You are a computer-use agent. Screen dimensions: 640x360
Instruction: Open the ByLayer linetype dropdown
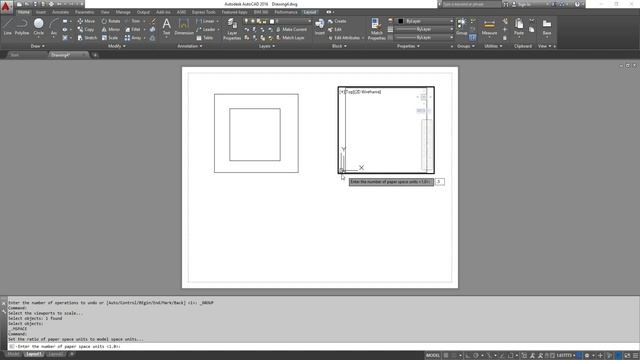tap(424, 38)
